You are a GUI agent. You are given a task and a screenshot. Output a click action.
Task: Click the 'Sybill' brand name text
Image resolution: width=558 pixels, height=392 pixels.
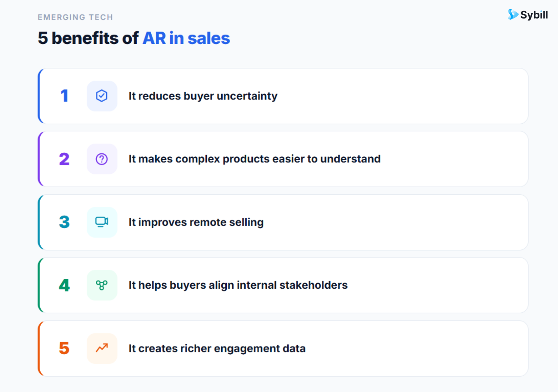point(534,15)
